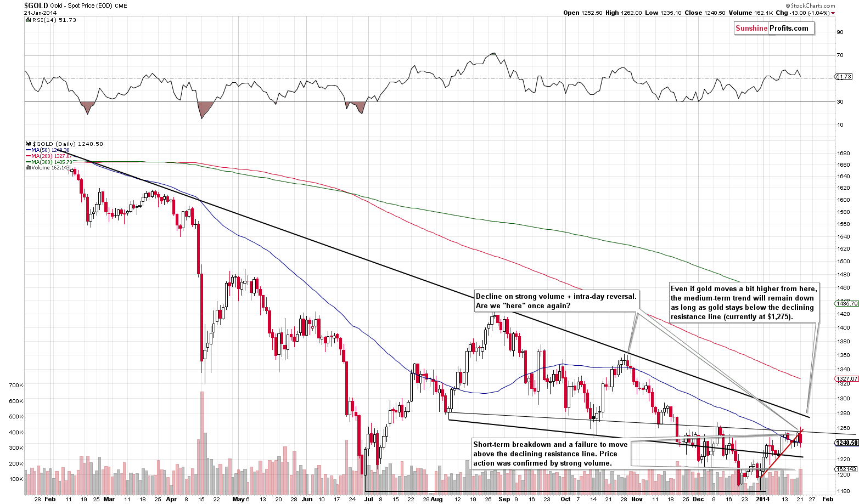Click the blue MA(50) legend line marker

coord(28,150)
